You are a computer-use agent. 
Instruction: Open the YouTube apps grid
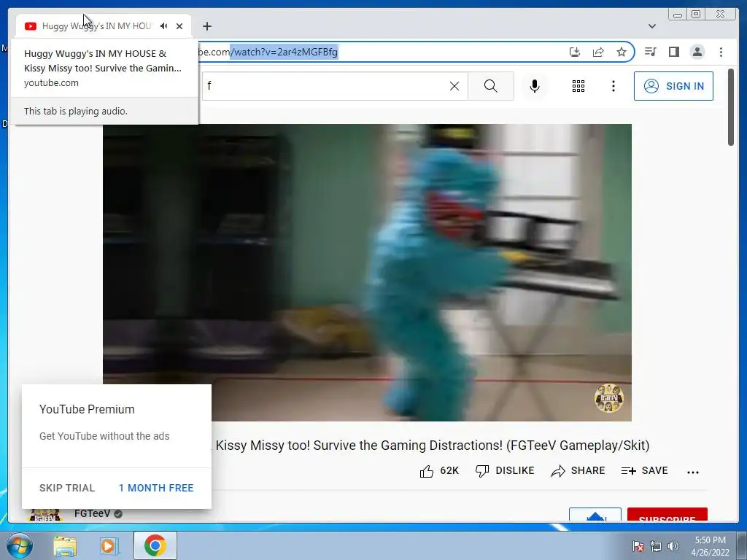pos(578,86)
